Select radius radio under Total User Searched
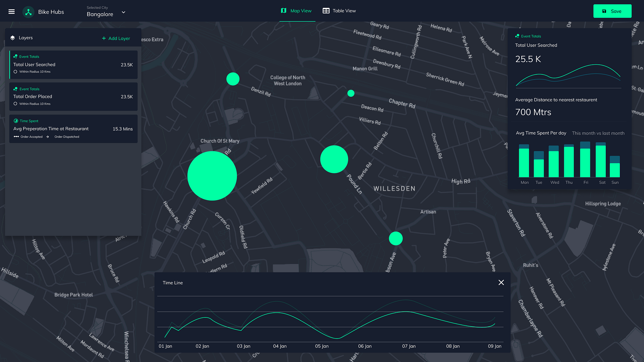Image resolution: width=644 pixels, height=362 pixels. pos(15,72)
